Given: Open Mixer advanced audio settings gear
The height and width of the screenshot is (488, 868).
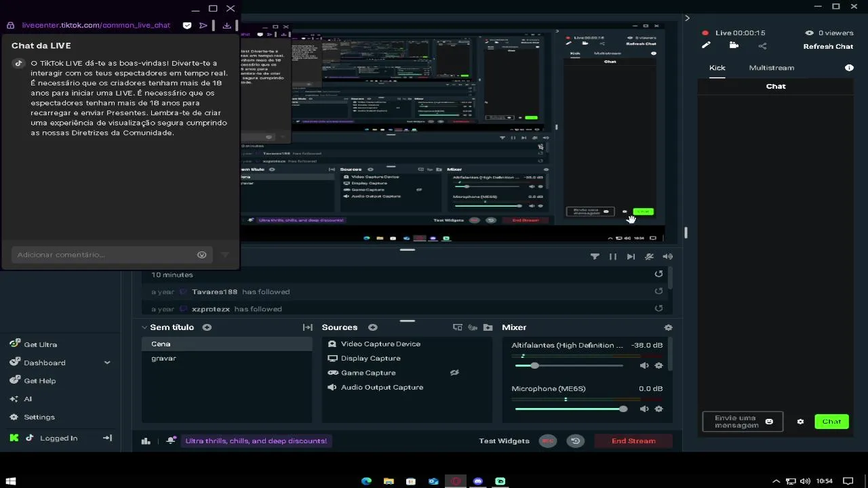Looking at the screenshot, I should (668, 327).
